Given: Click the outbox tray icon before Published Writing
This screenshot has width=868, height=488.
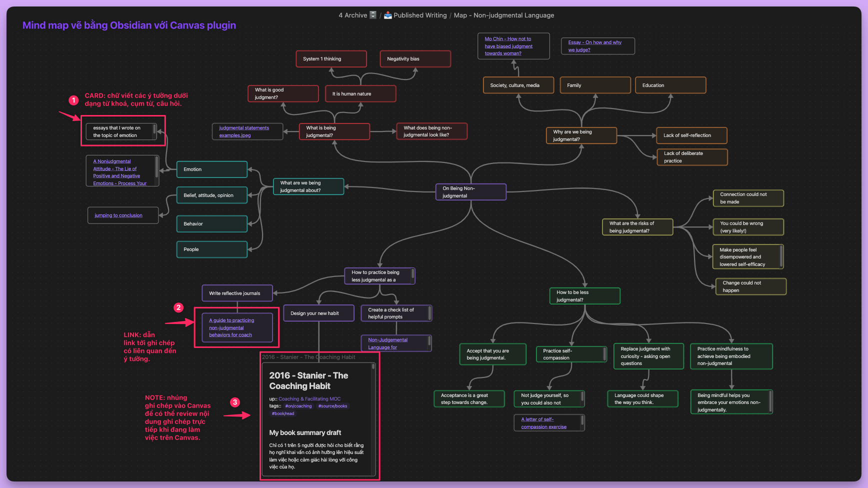Looking at the screenshot, I should click(x=388, y=15).
